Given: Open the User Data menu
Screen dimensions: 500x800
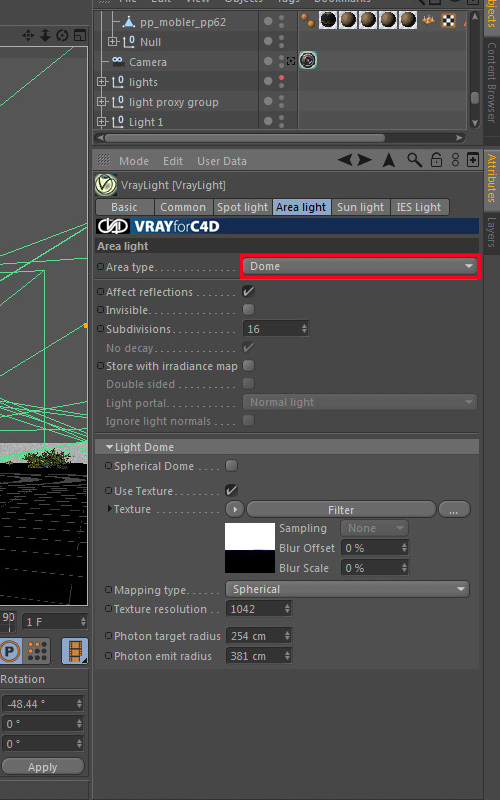Looking at the screenshot, I should [222, 161].
